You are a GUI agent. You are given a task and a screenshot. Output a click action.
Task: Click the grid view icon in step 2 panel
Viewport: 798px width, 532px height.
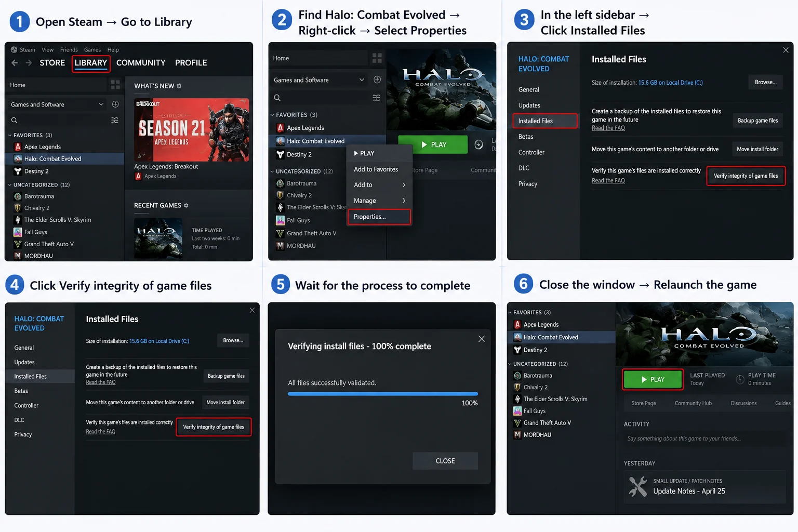[377, 58]
